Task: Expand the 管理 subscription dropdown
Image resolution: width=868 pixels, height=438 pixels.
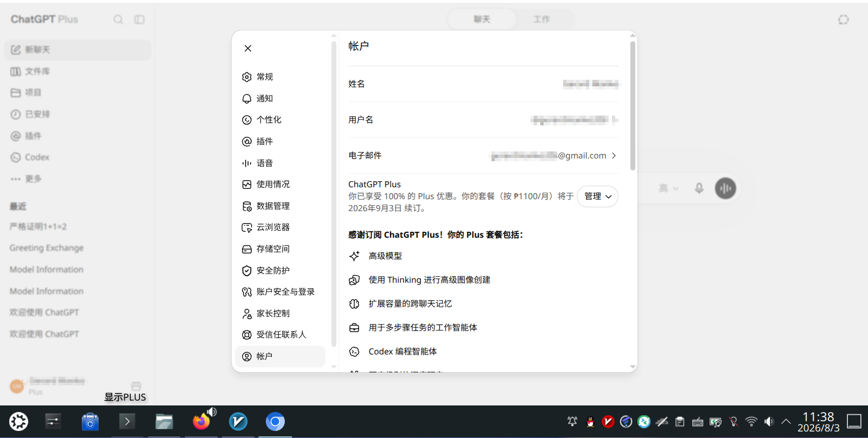Action: pyautogui.click(x=597, y=196)
